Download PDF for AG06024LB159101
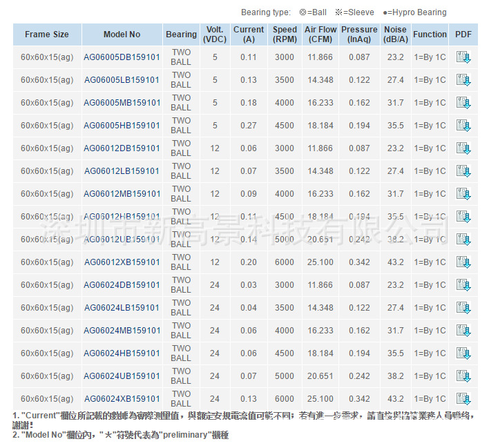The height and width of the screenshot is (448, 489). (463, 308)
